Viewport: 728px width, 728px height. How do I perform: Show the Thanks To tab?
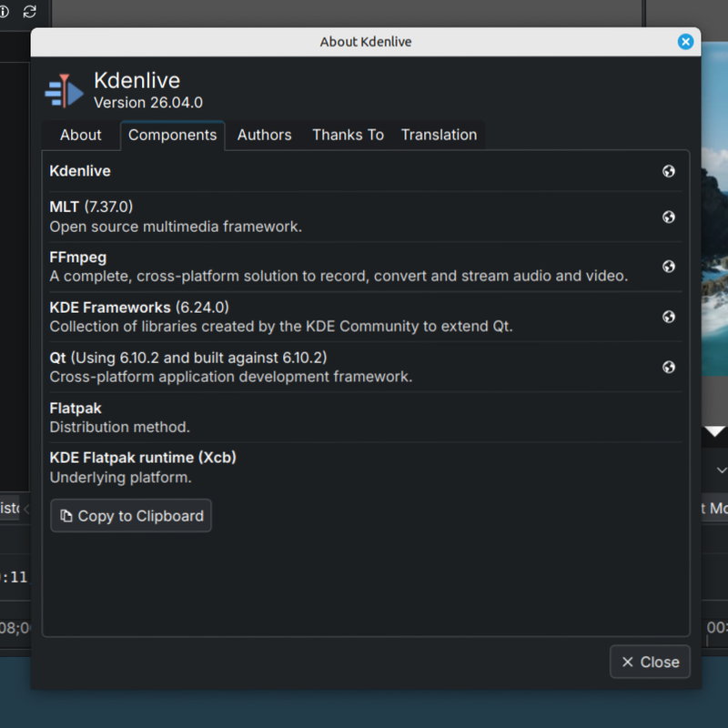pos(348,135)
